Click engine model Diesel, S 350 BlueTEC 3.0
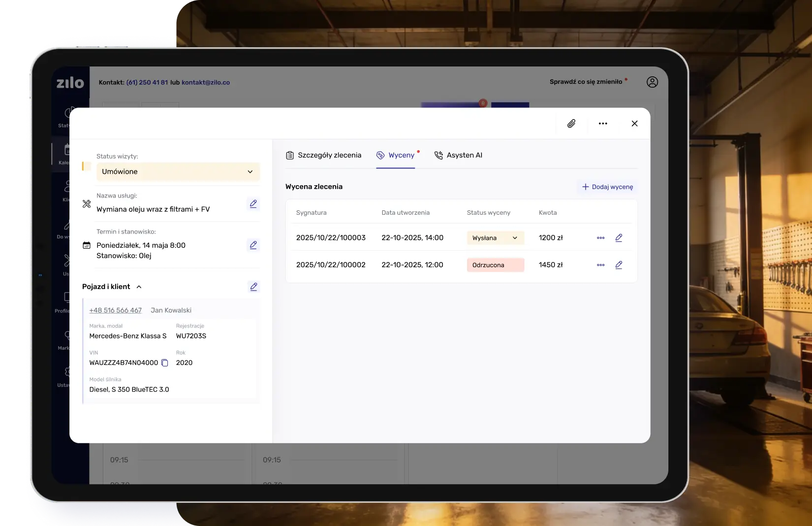 (129, 390)
